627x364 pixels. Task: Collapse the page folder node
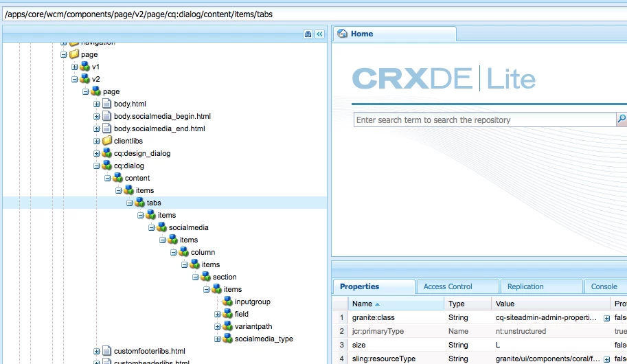pyautogui.click(x=64, y=54)
